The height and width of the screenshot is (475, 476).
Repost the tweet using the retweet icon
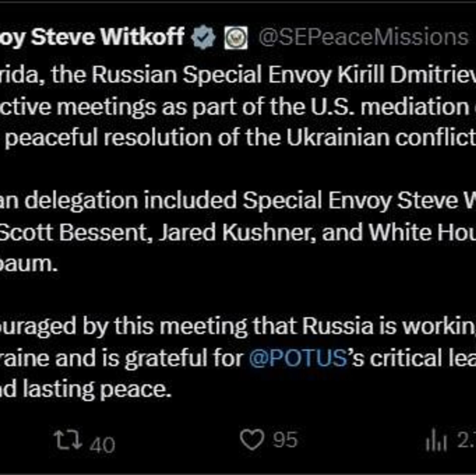coord(68,440)
